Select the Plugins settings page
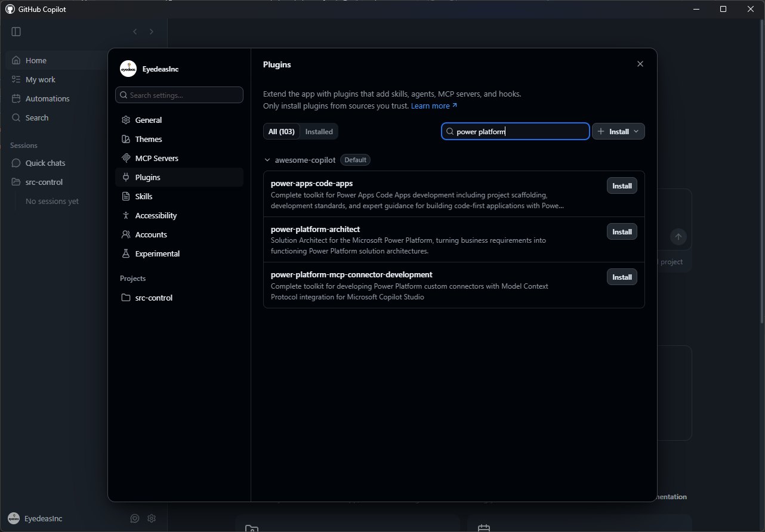The image size is (765, 532). [x=179, y=177]
